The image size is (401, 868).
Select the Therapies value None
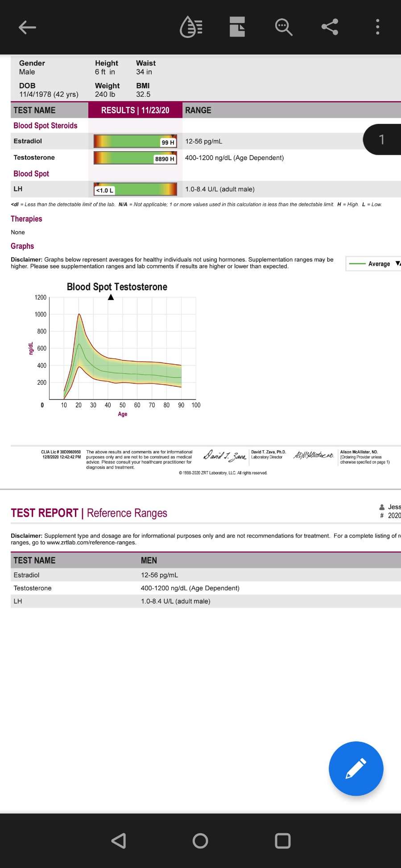tap(18, 232)
